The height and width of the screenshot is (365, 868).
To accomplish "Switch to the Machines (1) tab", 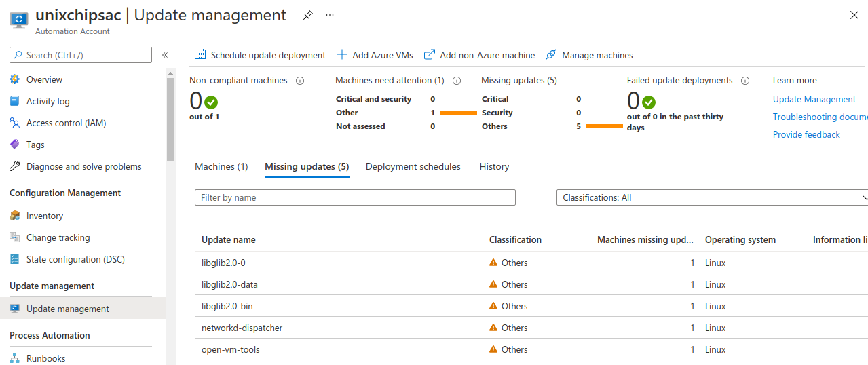I will coord(221,166).
